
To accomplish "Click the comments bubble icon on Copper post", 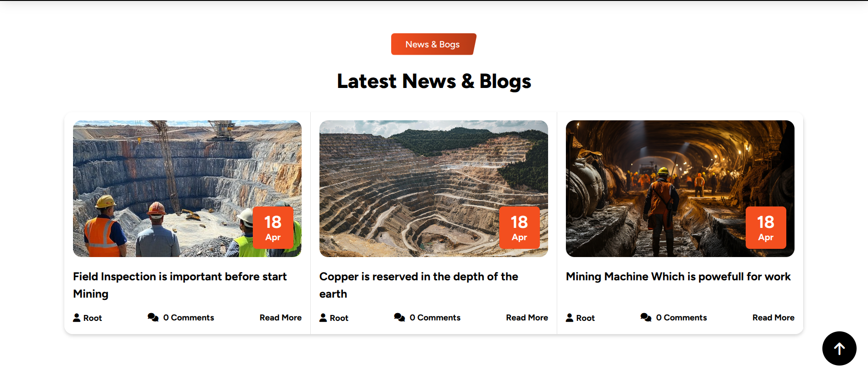I will (399, 317).
